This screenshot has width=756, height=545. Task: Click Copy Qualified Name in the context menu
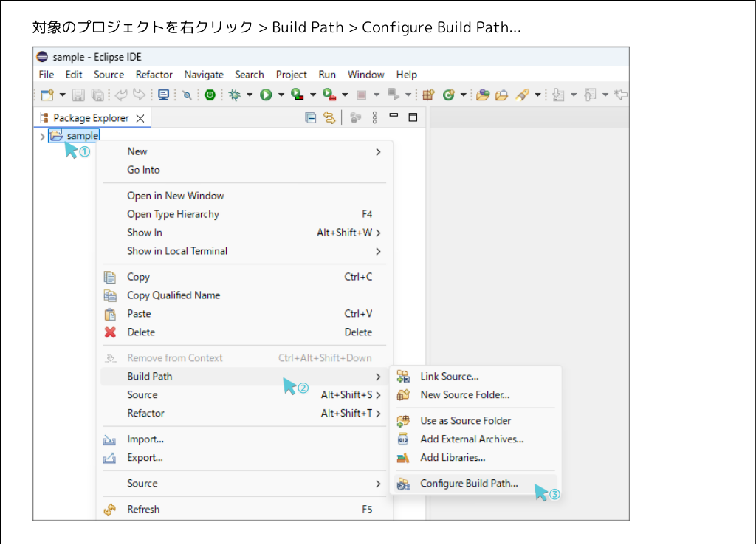244,295
